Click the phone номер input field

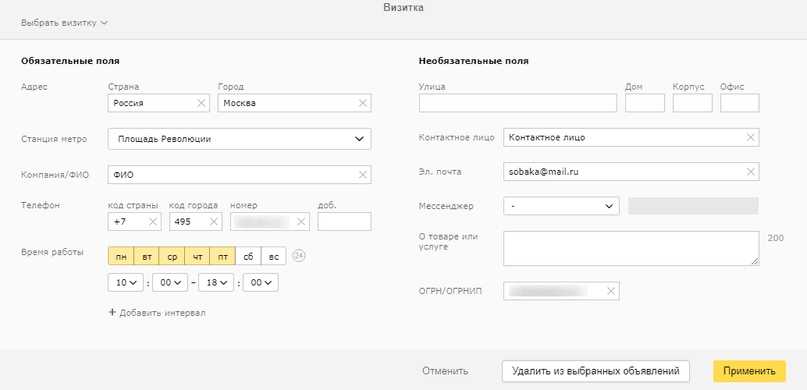click(270, 222)
